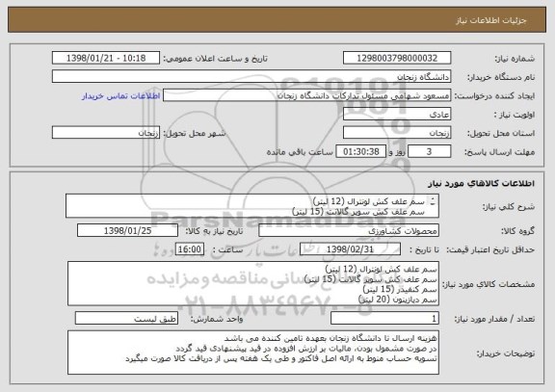Click the استان محل تحویل field

(x=397, y=133)
